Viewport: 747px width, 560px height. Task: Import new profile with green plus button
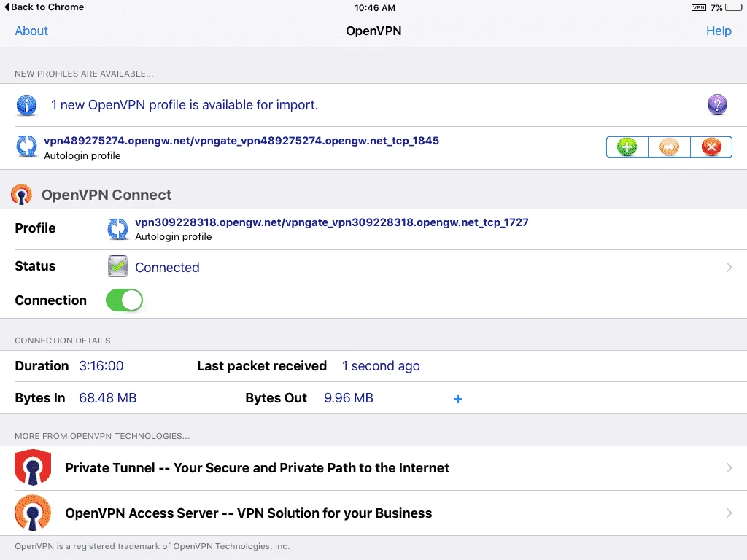pyautogui.click(x=627, y=147)
